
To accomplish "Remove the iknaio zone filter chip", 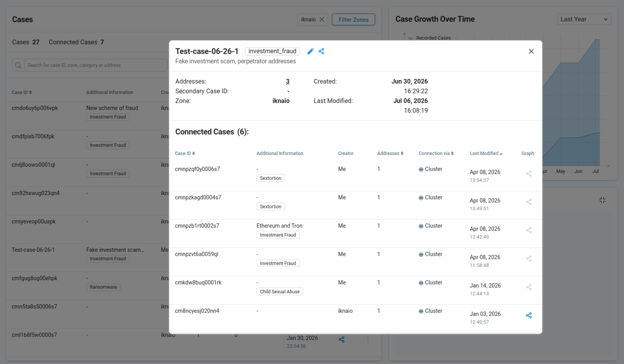I will (x=322, y=20).
